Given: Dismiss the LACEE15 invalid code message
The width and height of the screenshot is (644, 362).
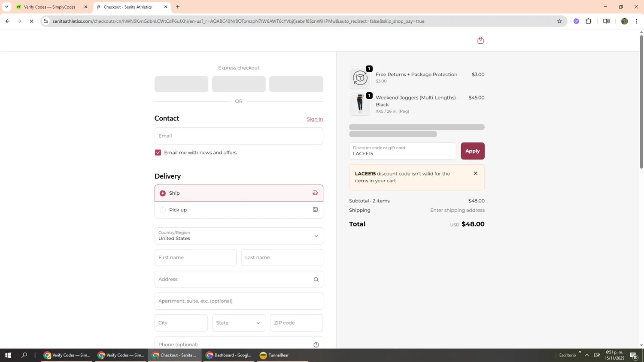Looking at the screenshot, I should (x=475, y=173).
